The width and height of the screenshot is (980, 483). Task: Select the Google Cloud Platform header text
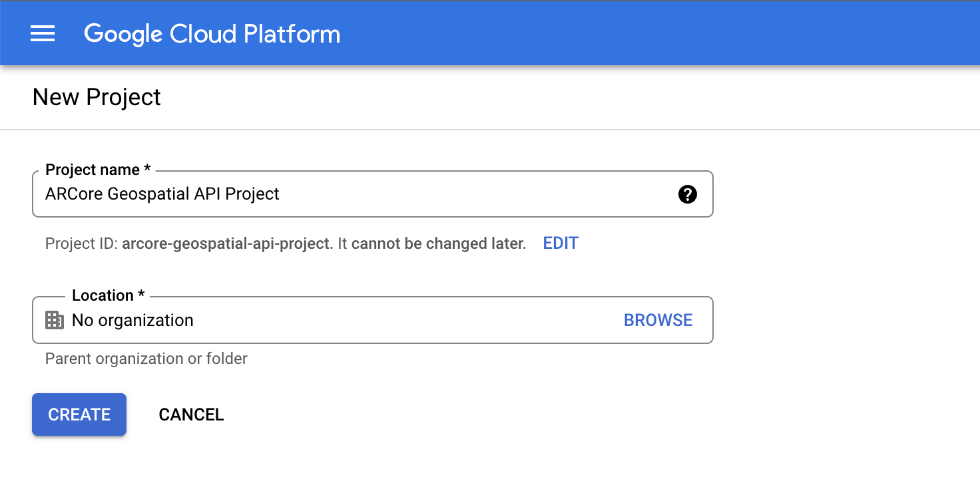[212, 33]
